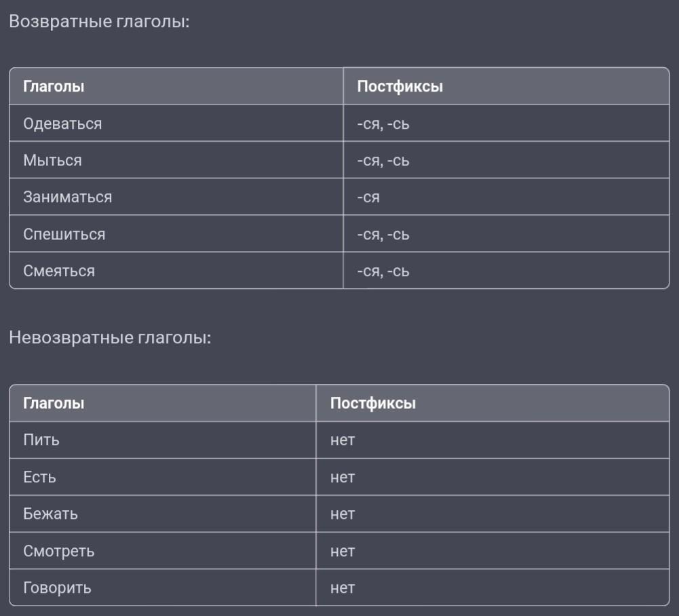Select the 'Есть' cell
The height and width of the screenshot is (616, 679).
coord(39,477)
